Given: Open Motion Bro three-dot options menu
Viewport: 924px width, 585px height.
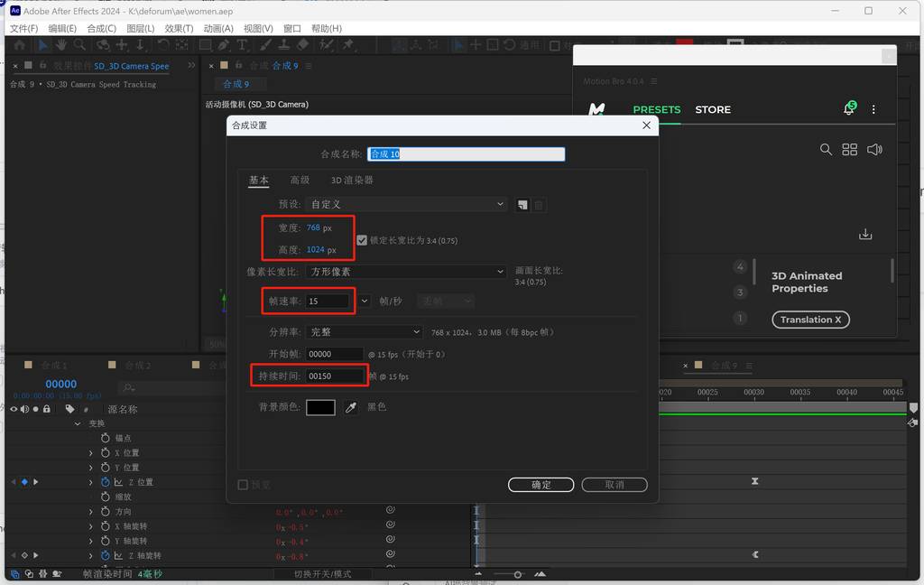Looking at the screenshot, I should tap(873, 109).
